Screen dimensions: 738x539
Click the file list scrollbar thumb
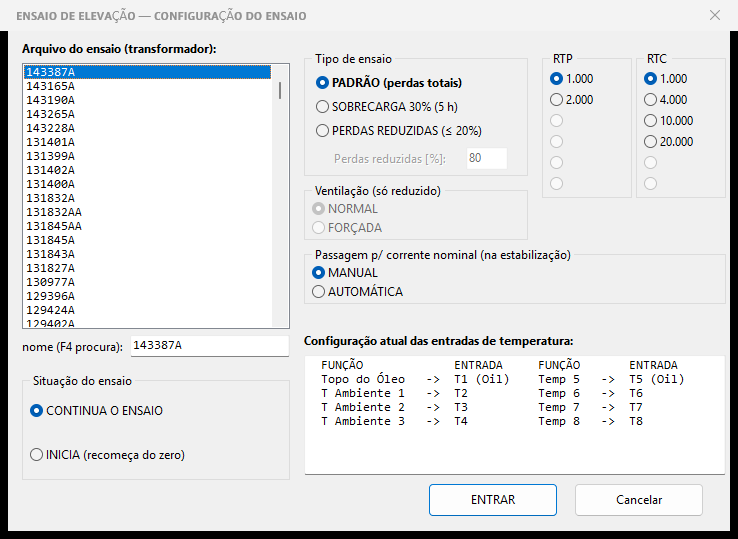coord(280,90)
